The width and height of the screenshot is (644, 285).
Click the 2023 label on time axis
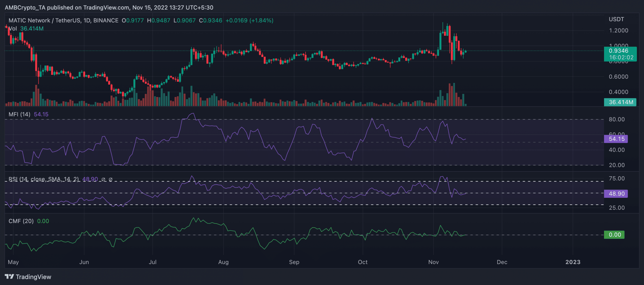tap(573, 262)
